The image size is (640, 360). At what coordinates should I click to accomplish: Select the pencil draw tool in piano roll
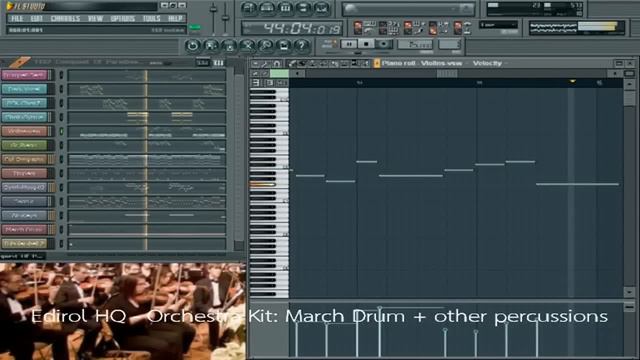pyautogui.click(x=292, y=63)
